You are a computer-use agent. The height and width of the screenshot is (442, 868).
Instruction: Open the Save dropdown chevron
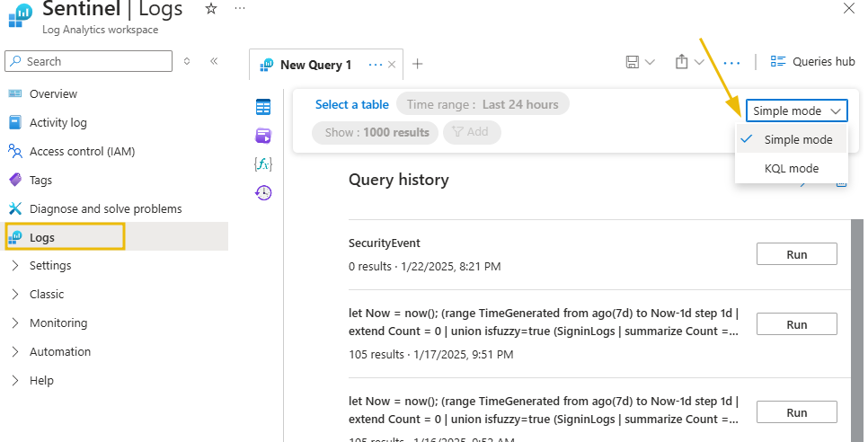point(650,62)
